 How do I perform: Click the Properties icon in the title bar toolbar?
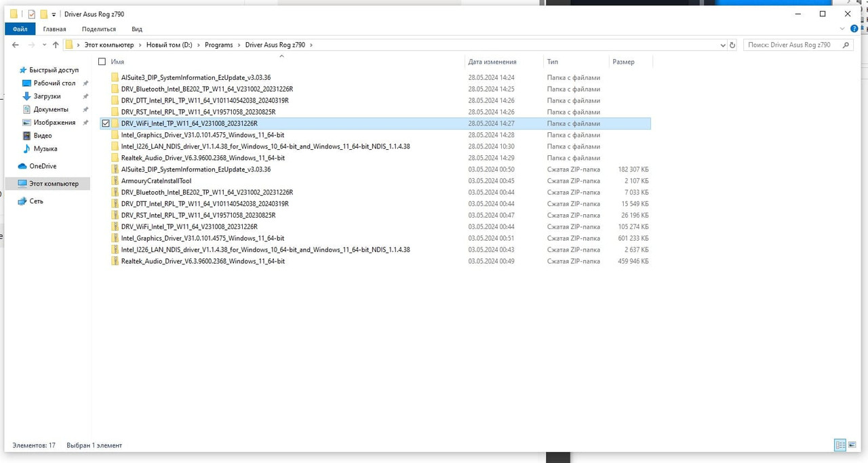[x=31, y=14]
